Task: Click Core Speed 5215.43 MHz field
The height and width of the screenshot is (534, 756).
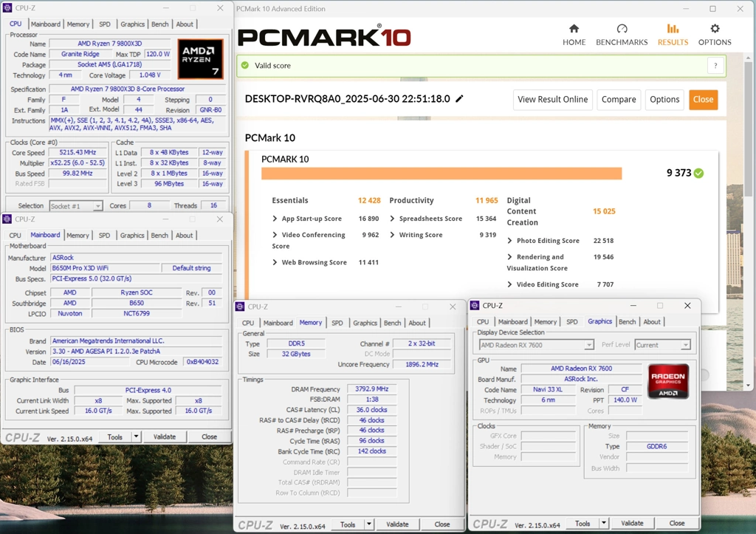Action: pos(78,152)
